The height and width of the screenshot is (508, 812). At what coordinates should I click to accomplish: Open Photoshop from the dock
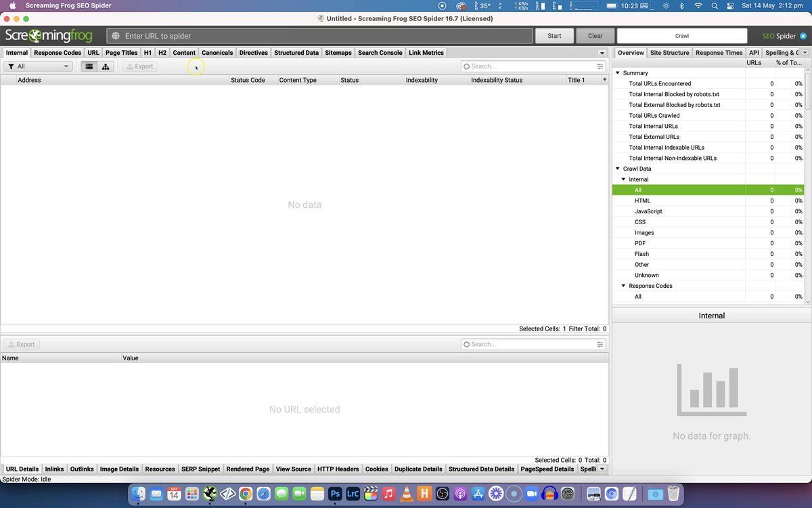[x=335, y=494]
